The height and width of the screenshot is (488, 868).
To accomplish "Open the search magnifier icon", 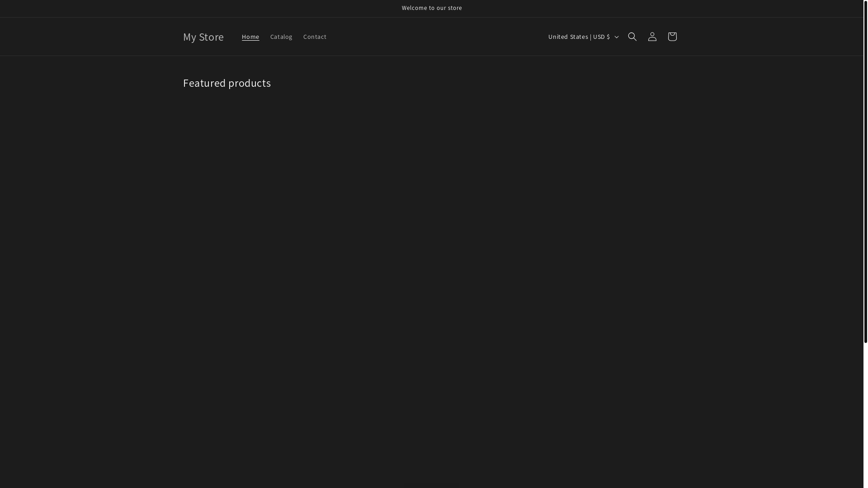I will tap(632, 37).
